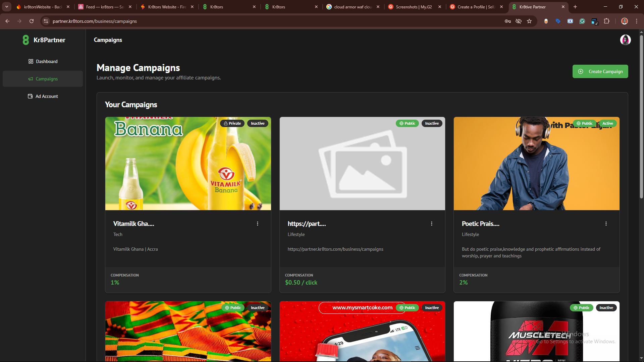644x362 pixels.
Task: Click the user profile avatar
Action: [x=625, y=40]
